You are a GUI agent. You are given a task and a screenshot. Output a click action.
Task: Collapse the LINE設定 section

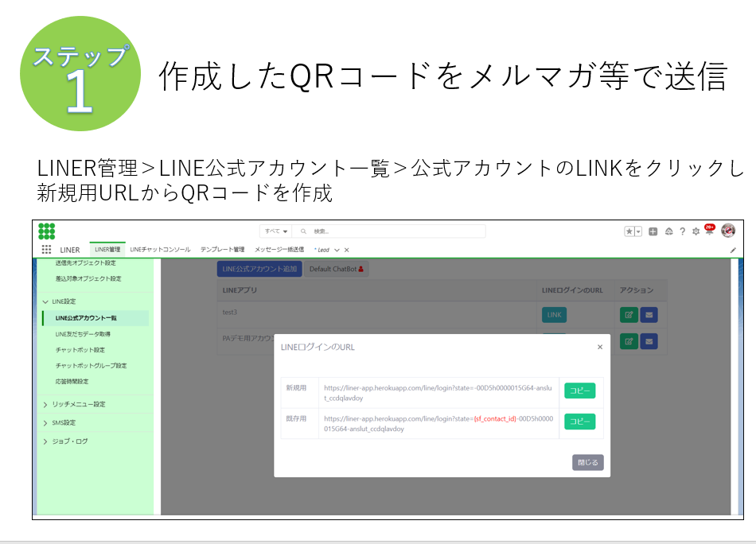45,301
